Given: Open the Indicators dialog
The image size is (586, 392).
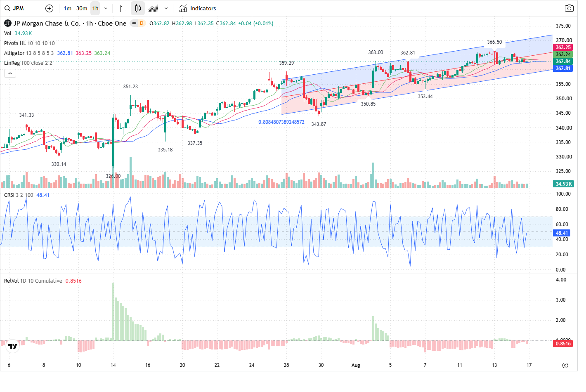Looking at the screenshot, I should [198, 8].
